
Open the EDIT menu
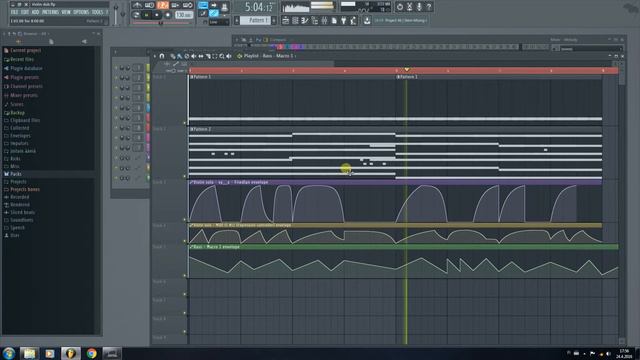pos(25,12)
